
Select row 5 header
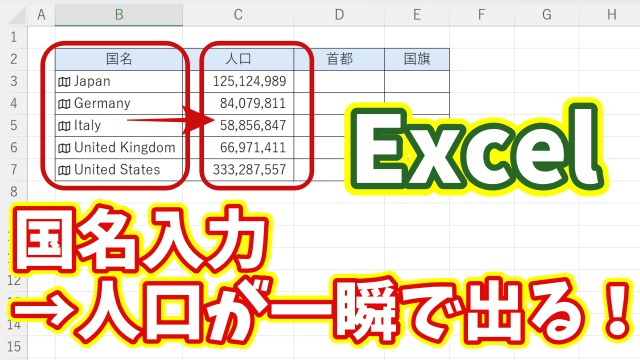pyautogui.click(x=14, y=125)
